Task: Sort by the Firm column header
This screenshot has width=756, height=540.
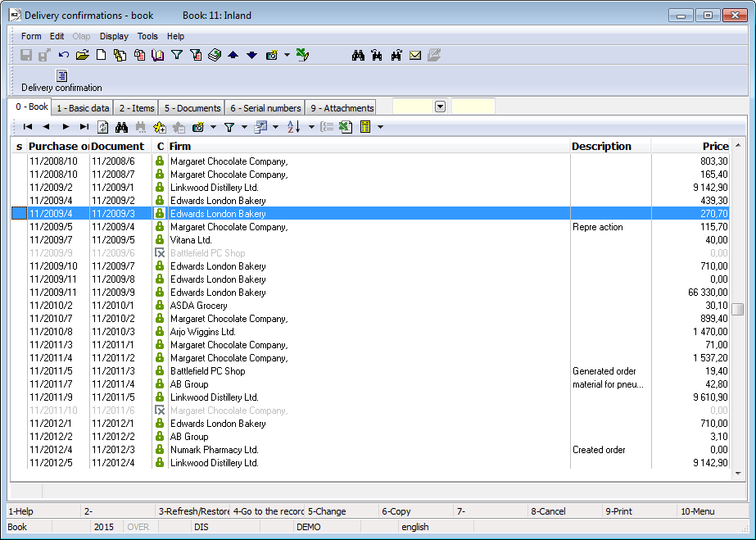Action: [x=369, y=146]
